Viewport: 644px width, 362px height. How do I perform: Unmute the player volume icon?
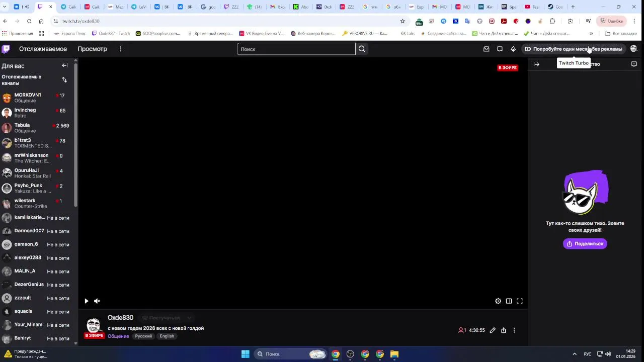point(97,301)
